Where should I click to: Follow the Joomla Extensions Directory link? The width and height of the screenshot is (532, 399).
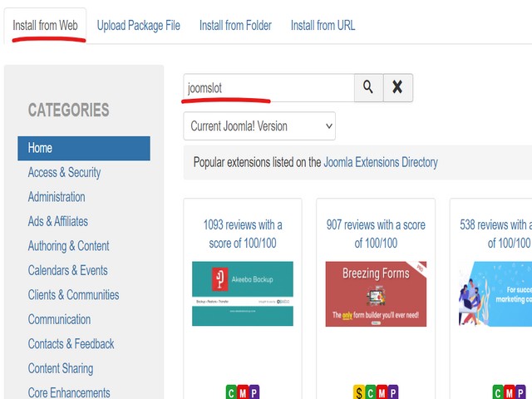[381, 162]
